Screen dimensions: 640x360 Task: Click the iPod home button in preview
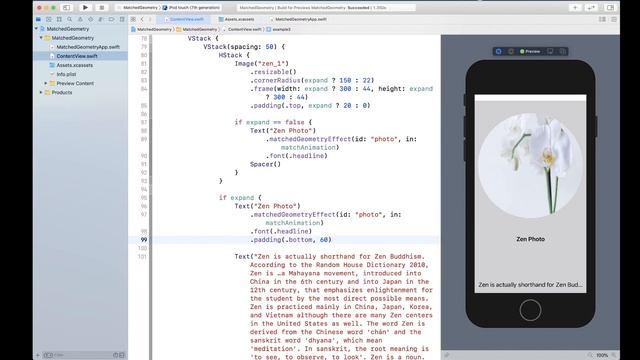[530, 310]
